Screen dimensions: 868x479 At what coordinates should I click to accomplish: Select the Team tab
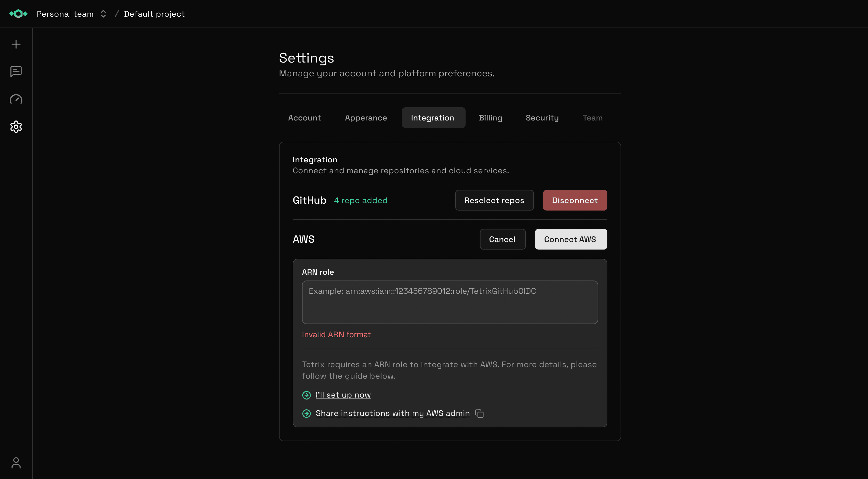tap(592, 118)
